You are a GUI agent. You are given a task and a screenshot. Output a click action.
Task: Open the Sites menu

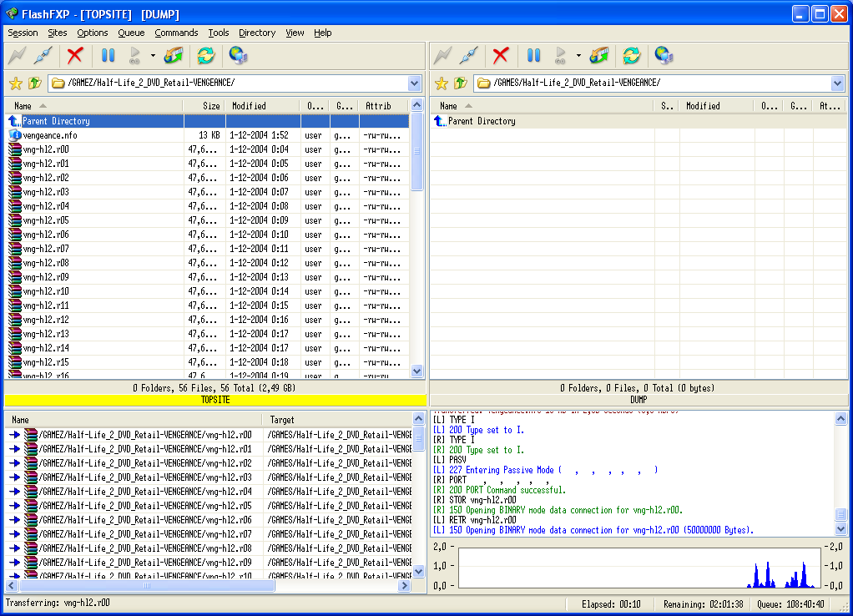click(x=57, y=33)
